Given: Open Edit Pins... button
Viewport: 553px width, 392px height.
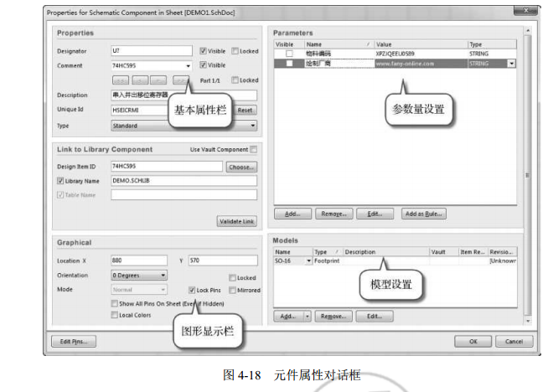Looking at the screenshot, I should pos(74,341).
